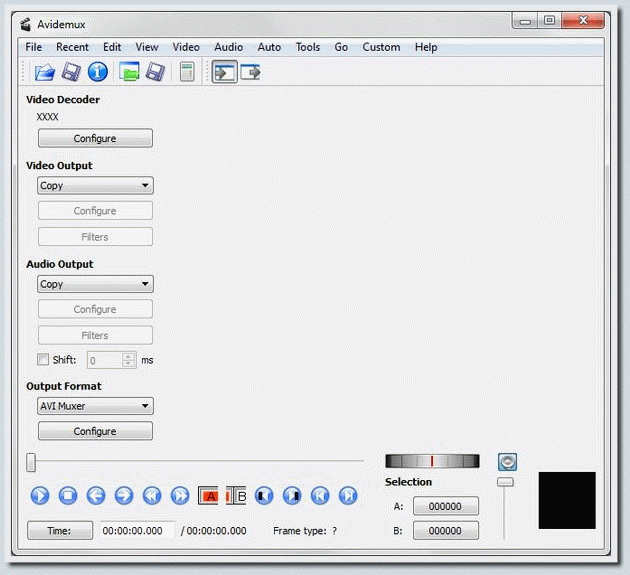Click the timeline seek slider handle
The width and height of the screenshot is (630, 575).
point(31,462)
